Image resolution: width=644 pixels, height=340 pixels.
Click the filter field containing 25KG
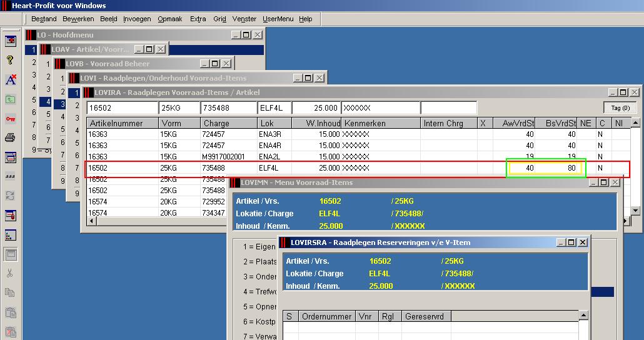(x=179, y=108)
